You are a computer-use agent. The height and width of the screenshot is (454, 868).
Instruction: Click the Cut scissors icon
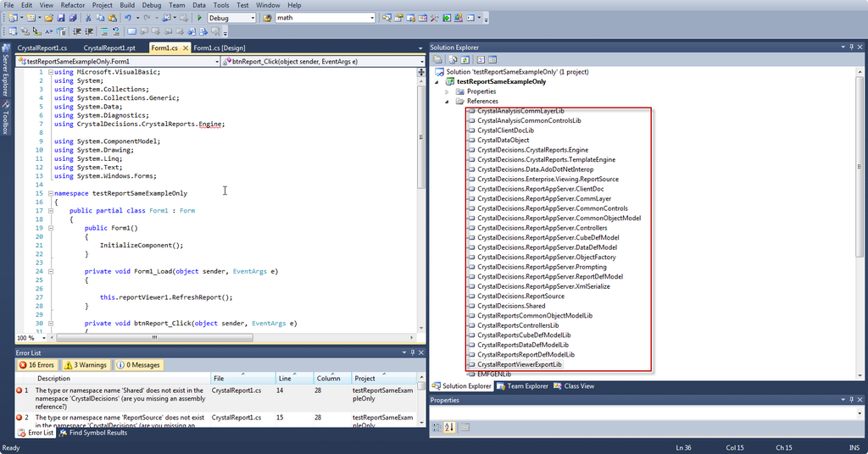[88, 18]
